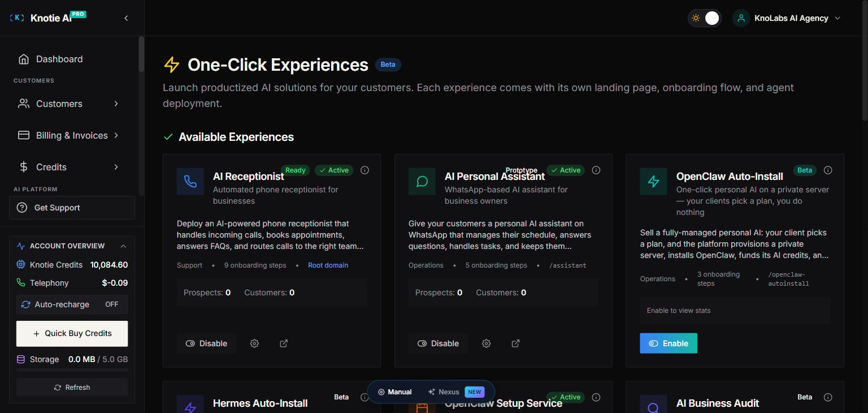Click the Account Overview pulse icon
The width and height of the screenshot is (868, 413).
click(21, 246)
